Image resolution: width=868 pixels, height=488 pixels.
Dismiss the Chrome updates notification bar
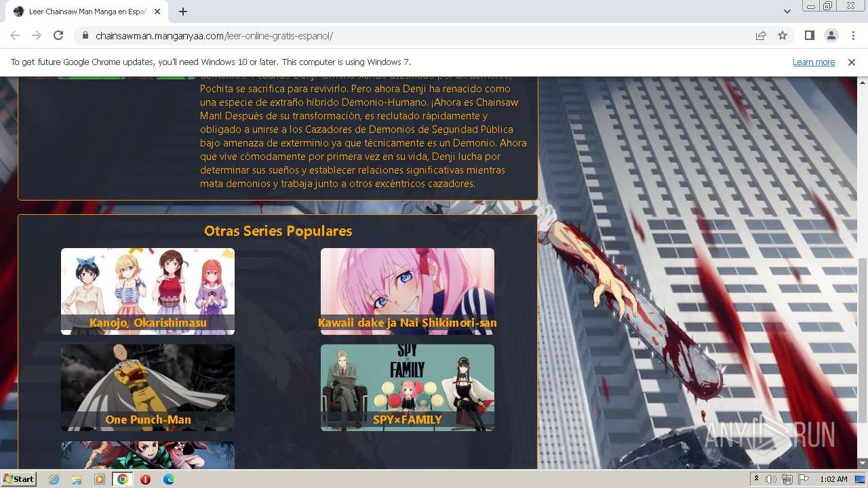pos(852,62)
